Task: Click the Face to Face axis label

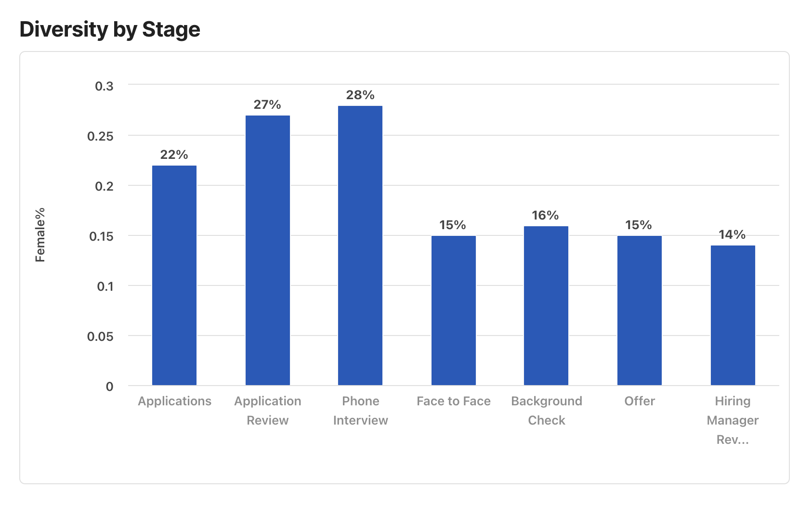Action: pos(454,401)
